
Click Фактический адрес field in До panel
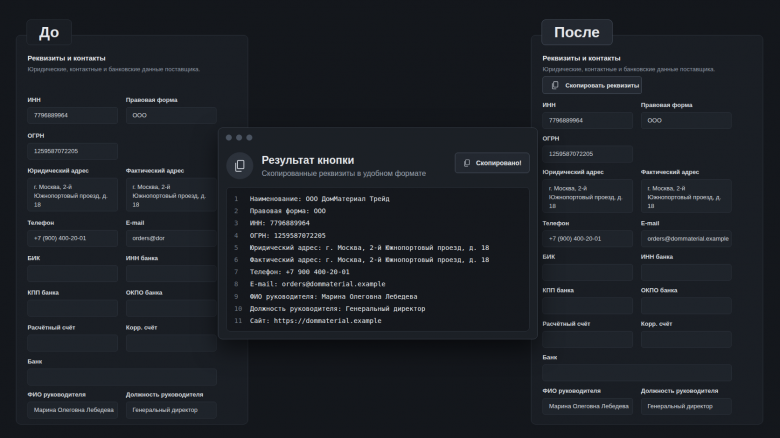(x=171, y=195)
